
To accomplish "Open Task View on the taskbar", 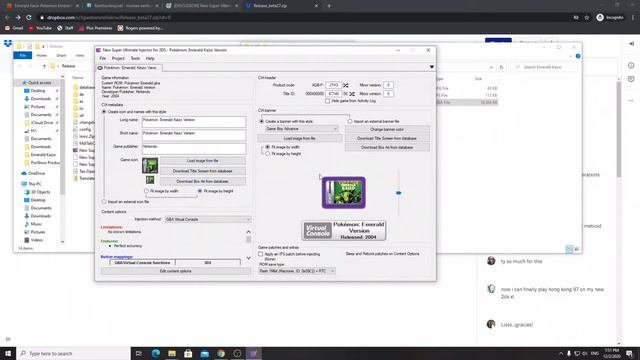I will click(139, 353).
